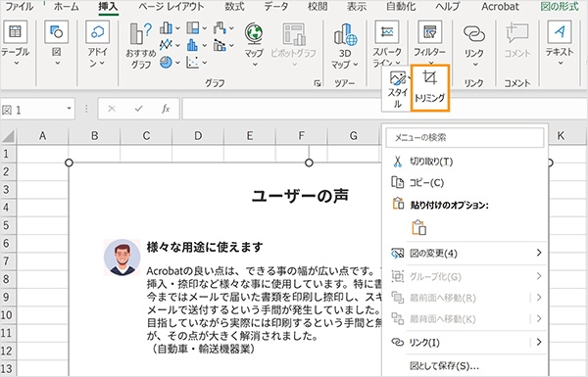
Task: Expand the Name Box dropdown arrow
Action: point(69,109)
